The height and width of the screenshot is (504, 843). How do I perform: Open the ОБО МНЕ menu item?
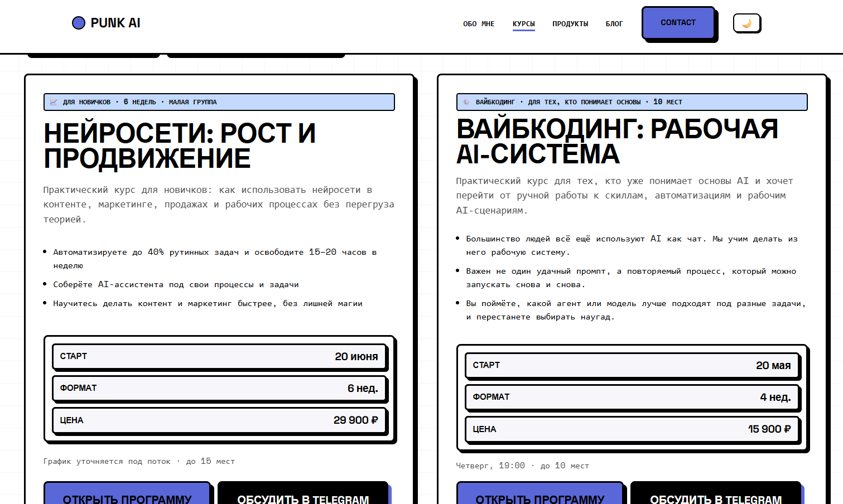[x=479, y=24]
